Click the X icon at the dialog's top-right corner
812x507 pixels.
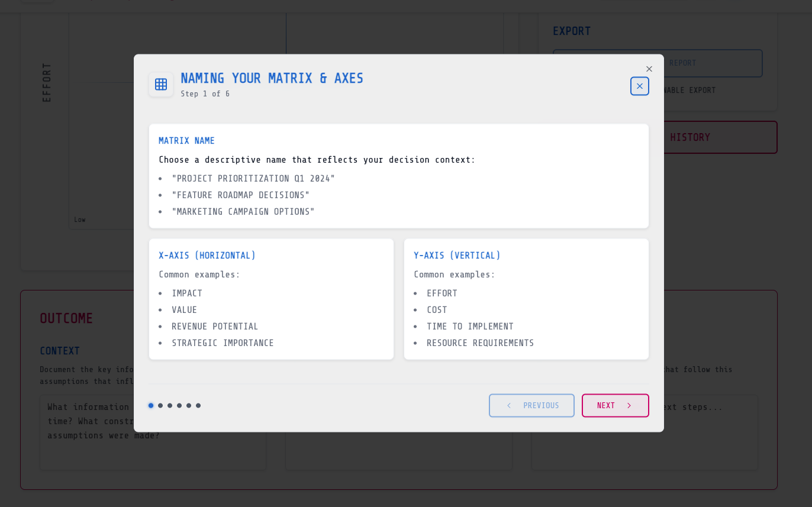click(649, 69)
